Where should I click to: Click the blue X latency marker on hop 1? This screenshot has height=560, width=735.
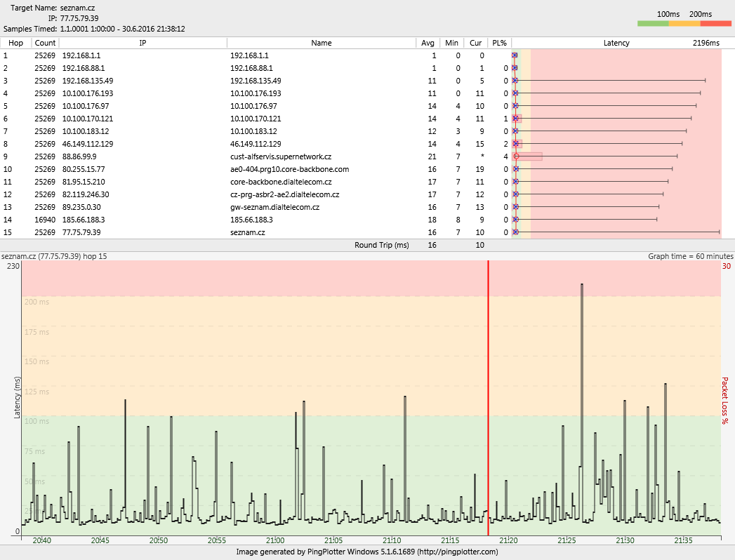coord(515,55)
